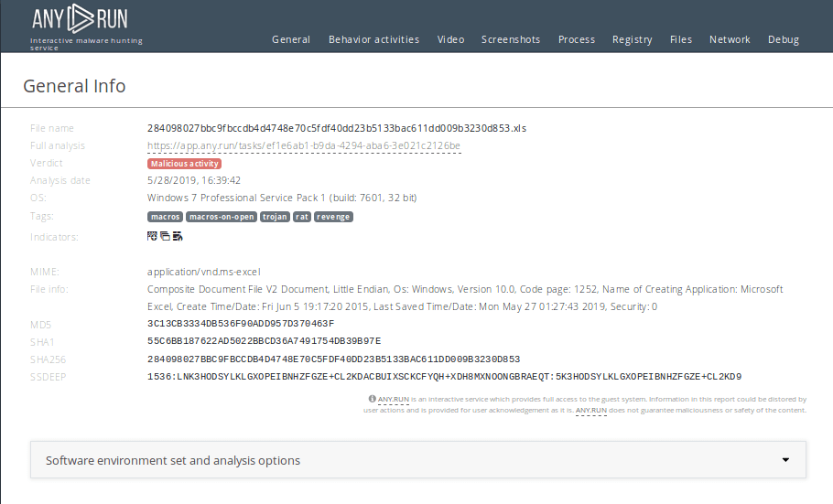
Task: Switch to the Screenshots tab
Action: pyautogui.click(x=511, y=39)
